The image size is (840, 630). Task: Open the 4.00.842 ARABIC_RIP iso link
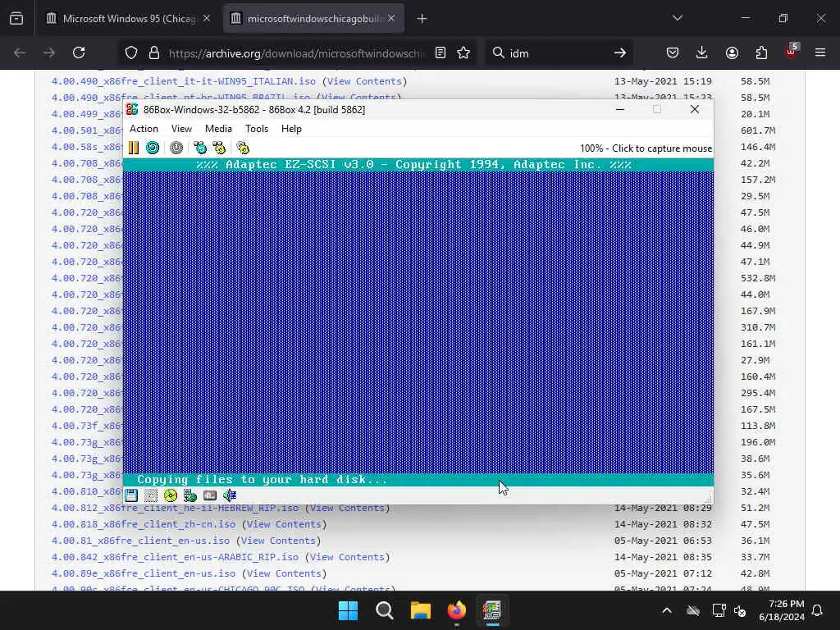tap(175, 557)
